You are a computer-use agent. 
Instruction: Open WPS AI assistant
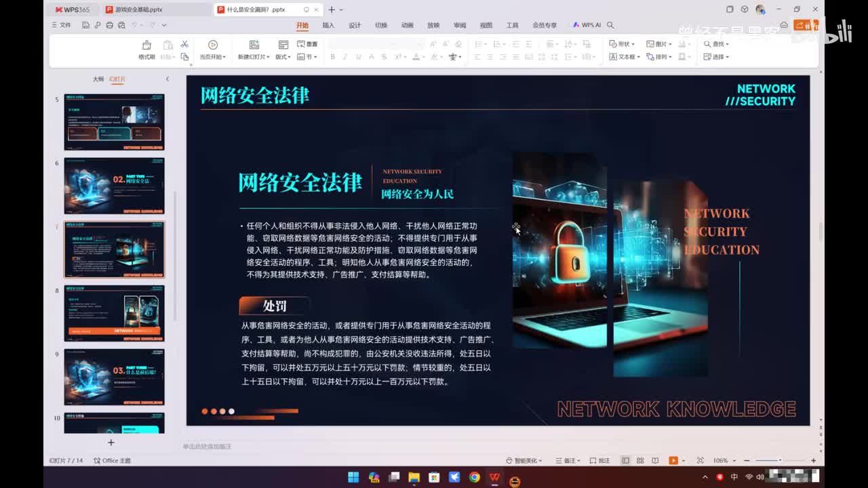587,25
